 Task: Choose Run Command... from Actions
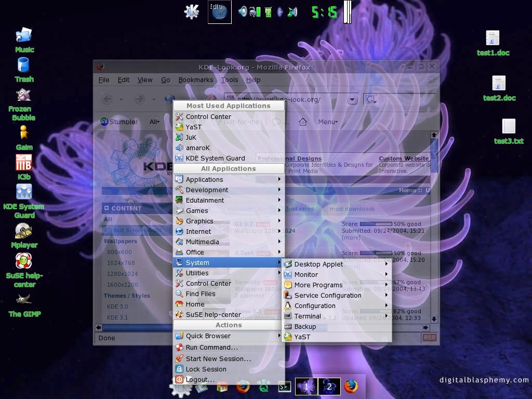229,348
